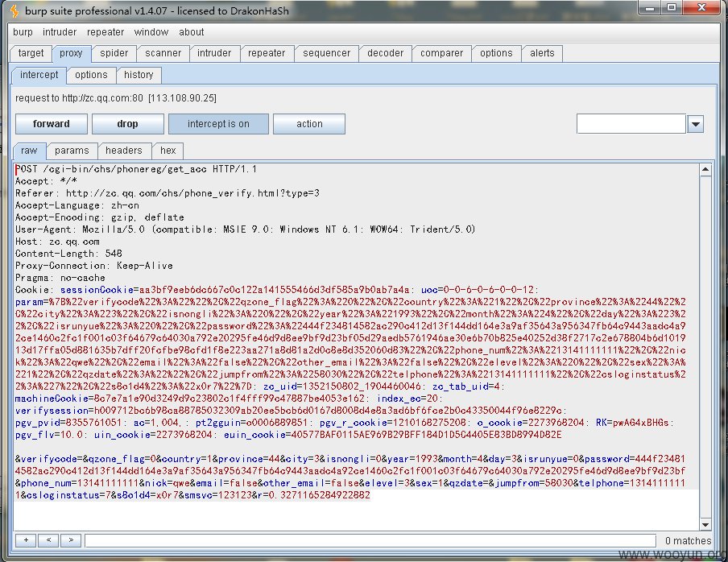Open the repeater menu in menu bar

[x=105, y=32]
